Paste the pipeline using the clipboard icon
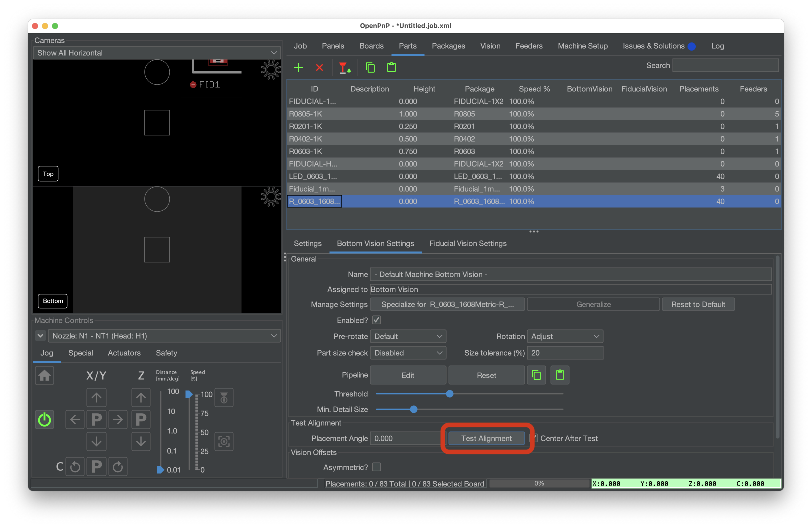Screen dimensions: 812x528 (x=559, y=375)
